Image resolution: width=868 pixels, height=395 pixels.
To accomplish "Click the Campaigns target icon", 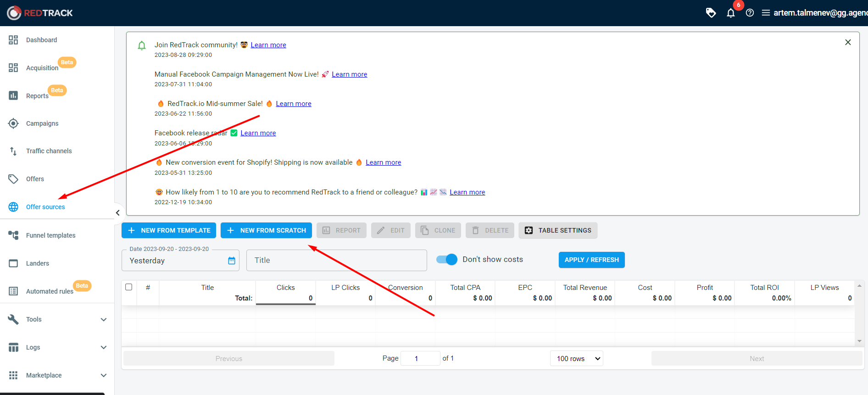I will [x=13, y=123].
